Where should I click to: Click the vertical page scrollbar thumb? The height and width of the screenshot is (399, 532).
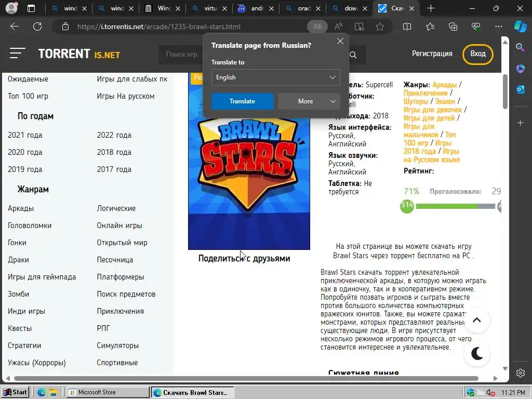[x=505, y=91]
